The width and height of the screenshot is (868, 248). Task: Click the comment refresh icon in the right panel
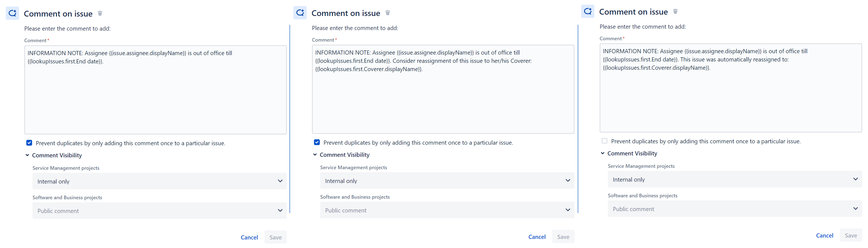click(588, 12)
